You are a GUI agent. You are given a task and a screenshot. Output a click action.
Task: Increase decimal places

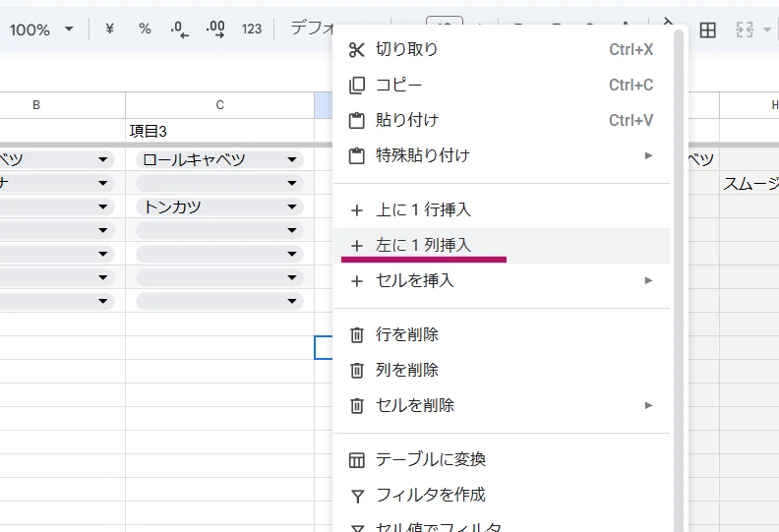click(215, 30)
